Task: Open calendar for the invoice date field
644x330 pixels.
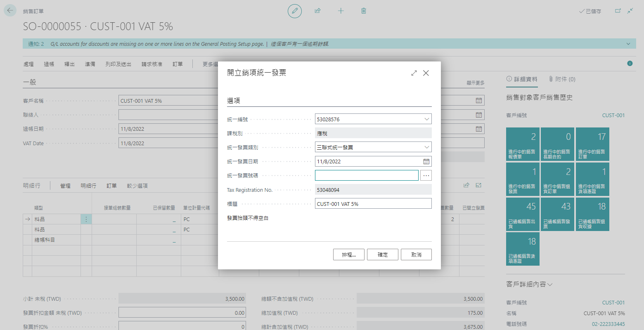Action: pos(426,162)
